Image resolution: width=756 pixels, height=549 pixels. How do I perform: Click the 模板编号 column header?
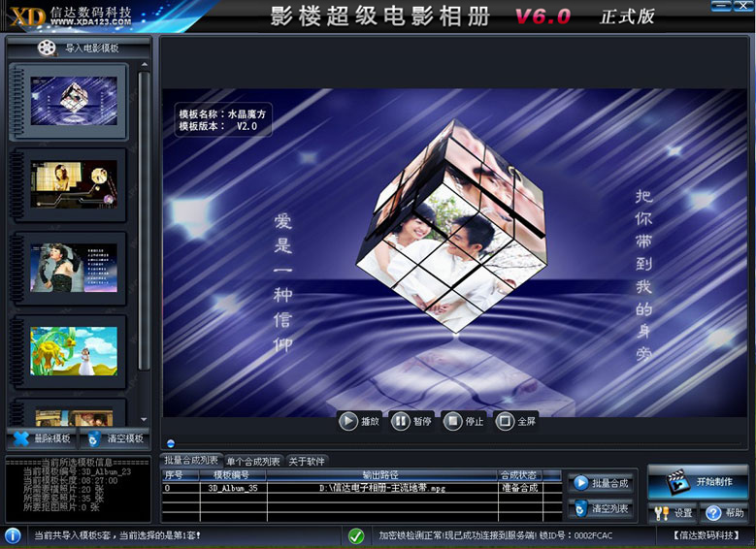tap(232, 475)
